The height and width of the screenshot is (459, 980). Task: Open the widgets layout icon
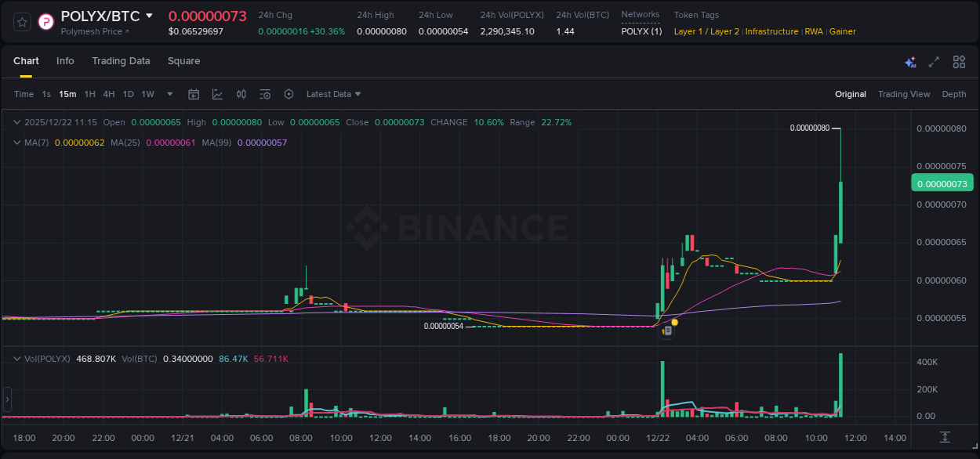coord(958,61)
